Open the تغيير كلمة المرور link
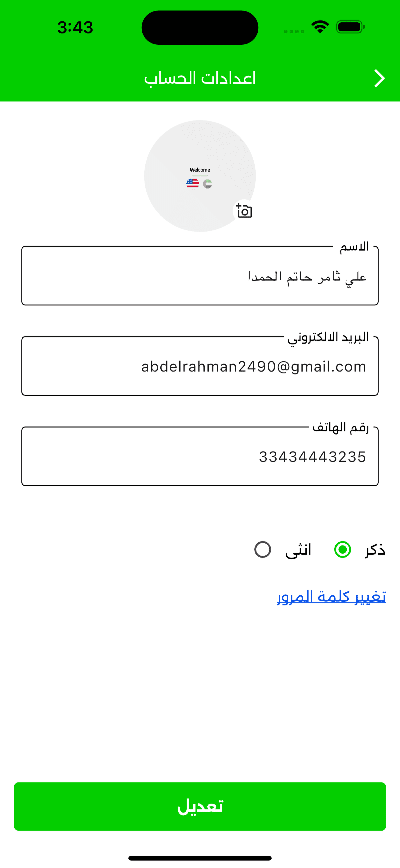Image resolution: width=400 pixels, height=868 pixels. [331, 597]
